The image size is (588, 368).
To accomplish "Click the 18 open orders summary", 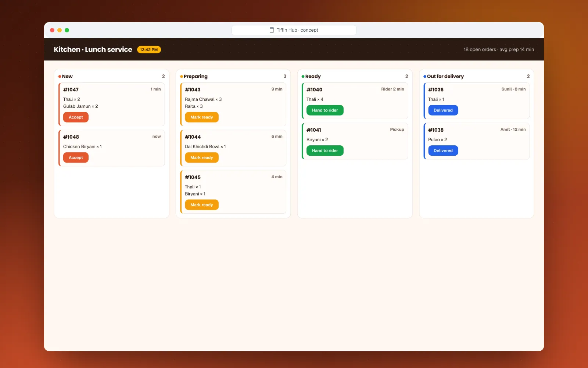I will coord(499,50).
